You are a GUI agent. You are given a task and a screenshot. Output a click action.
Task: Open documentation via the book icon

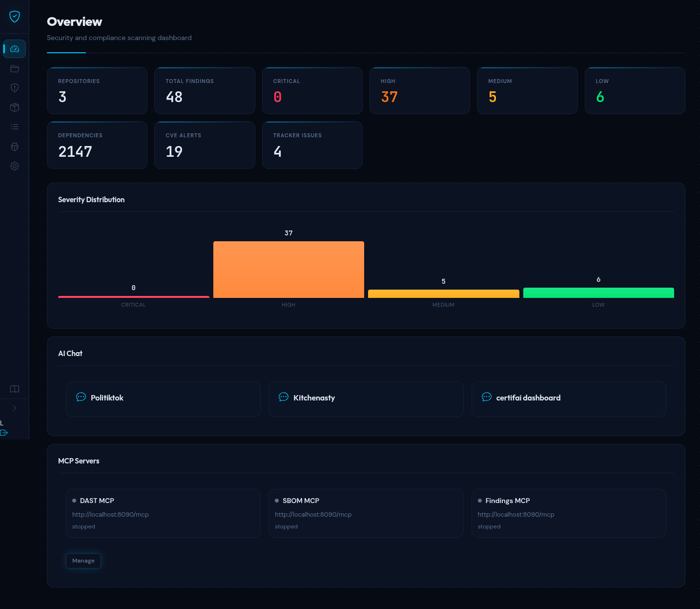[15, 389]
